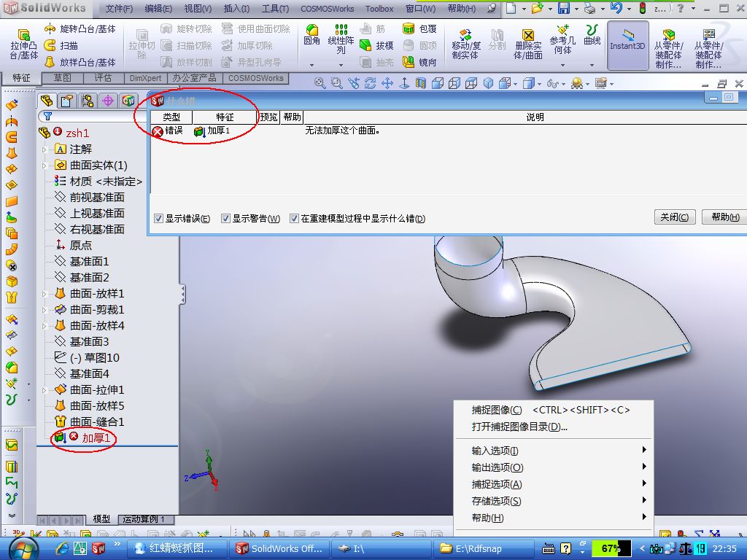Switch to the COSMOSWorks command tab

point(256,77)
